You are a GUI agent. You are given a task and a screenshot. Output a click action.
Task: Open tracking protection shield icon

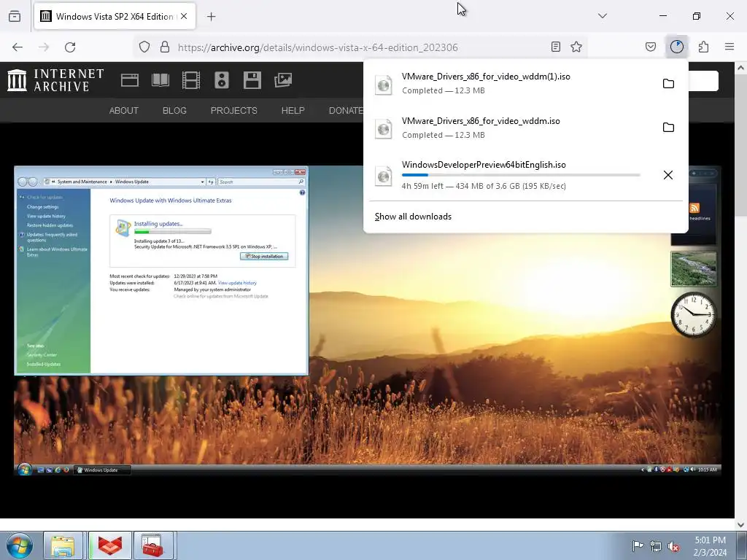click(144, 47)
